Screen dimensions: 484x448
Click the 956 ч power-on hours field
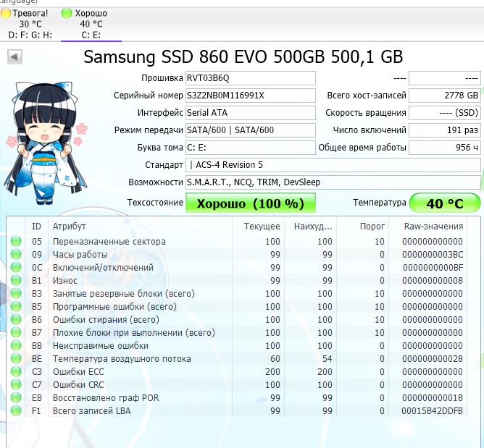click(445, 148)
